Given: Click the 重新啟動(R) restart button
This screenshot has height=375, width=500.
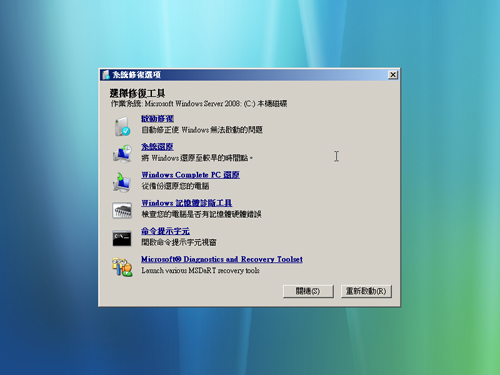Looking at the screenshot, I should (366, 291).
